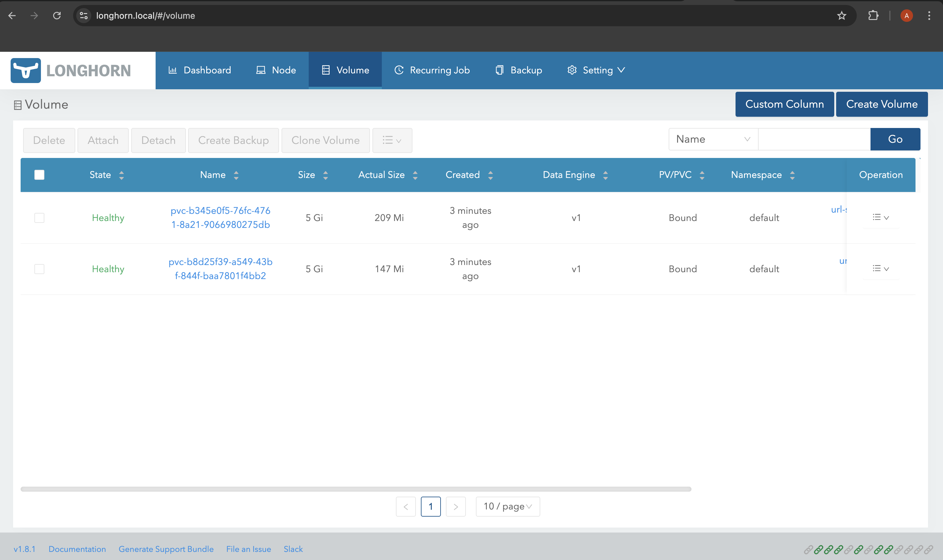
Task: Open operation menu for pvc-b345e0f5 row
Action: click(x=880, y=217)
